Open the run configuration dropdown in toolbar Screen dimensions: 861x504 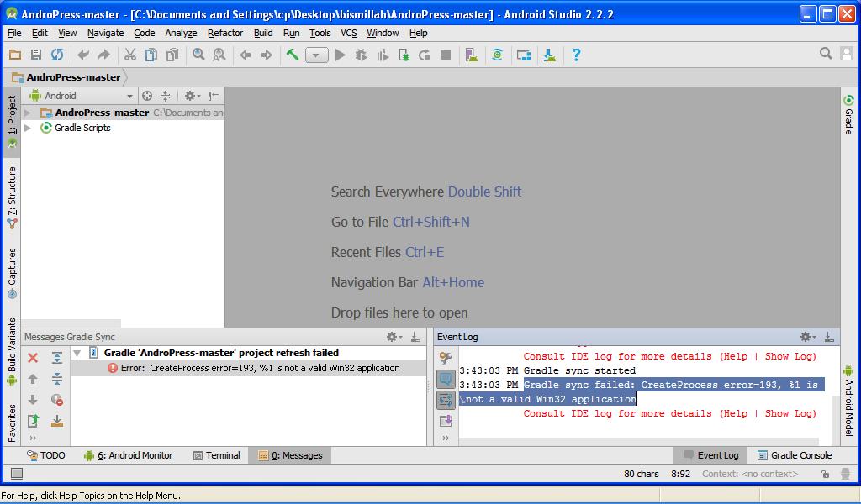tap(317, 55)
